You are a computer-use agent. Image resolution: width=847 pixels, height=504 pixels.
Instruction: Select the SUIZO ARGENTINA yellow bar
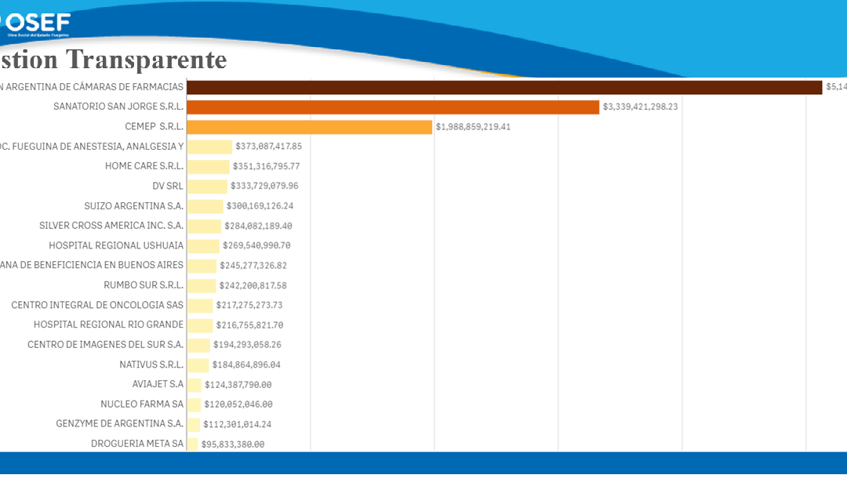pos(205,206)
